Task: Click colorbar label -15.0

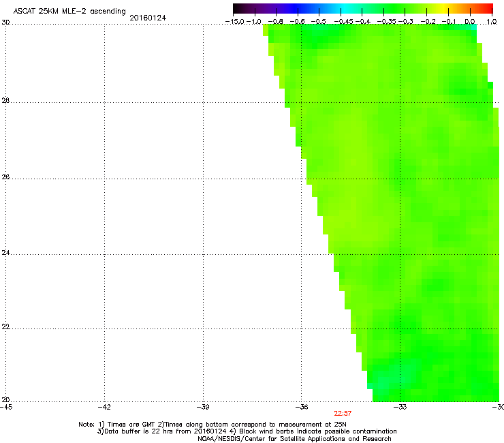Action: (235, 22)
